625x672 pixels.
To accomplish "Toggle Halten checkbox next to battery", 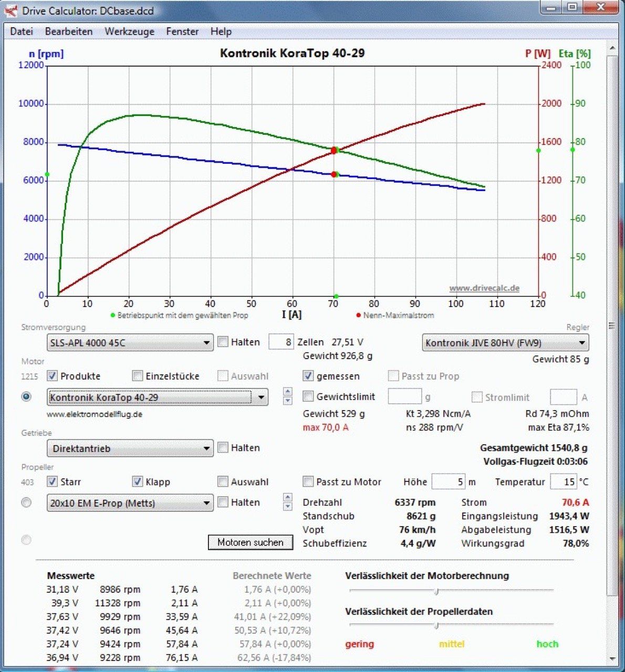I will coord(223,342).
